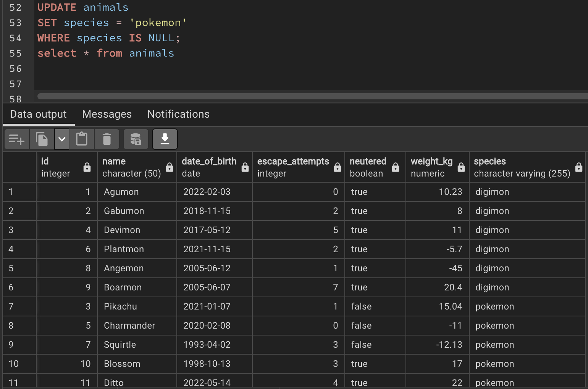
Task: Open the copy options dropdown
Action: [x=62, y=139]
